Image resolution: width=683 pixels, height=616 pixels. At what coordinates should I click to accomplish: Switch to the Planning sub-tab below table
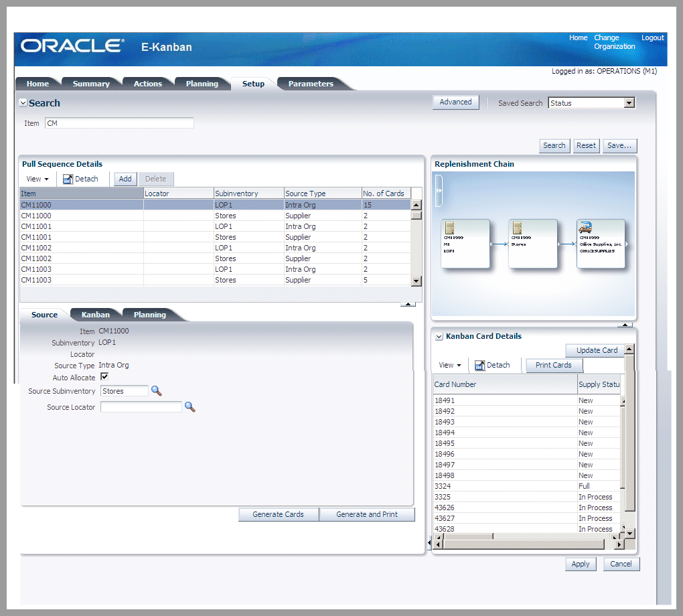coord(149,315)
